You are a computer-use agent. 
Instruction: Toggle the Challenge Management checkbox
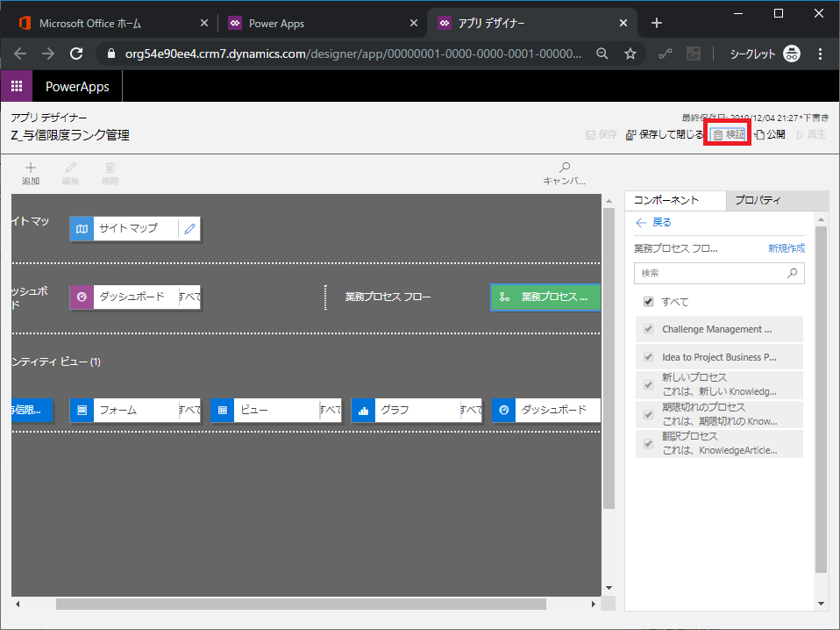tap(649, 329)
